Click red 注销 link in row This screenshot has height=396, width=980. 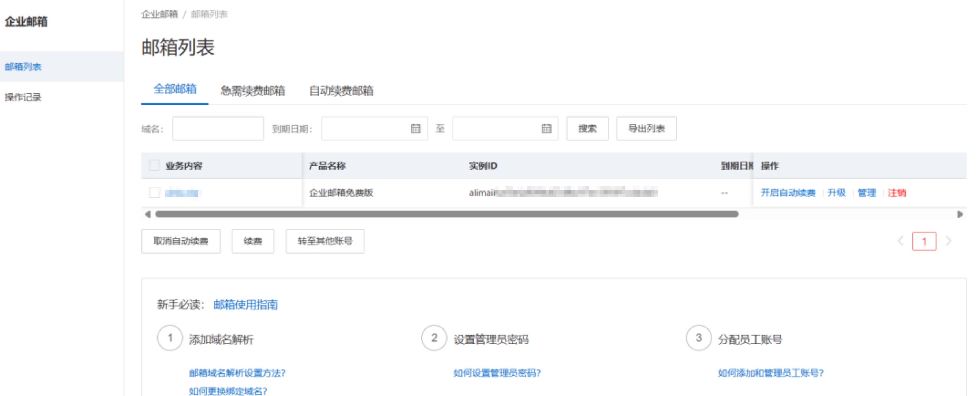tap(897, 193)
